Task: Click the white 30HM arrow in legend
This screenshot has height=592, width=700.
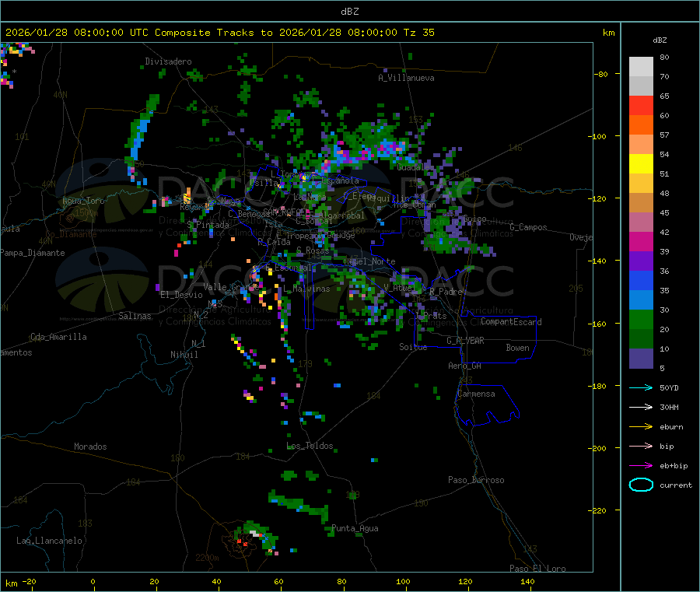Action: pos(641,407)
